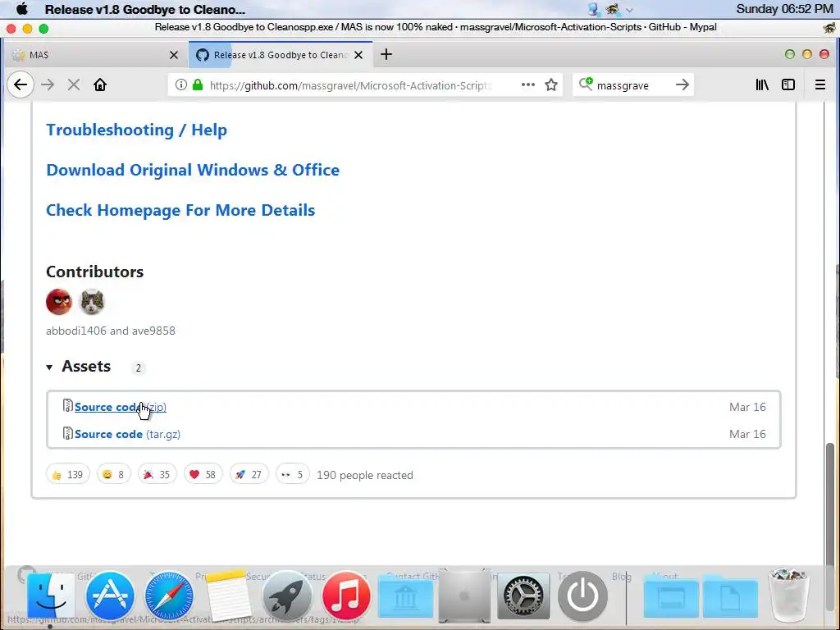840x630 pixels.
Task: Click the power button dock icon
Action: 583,596
